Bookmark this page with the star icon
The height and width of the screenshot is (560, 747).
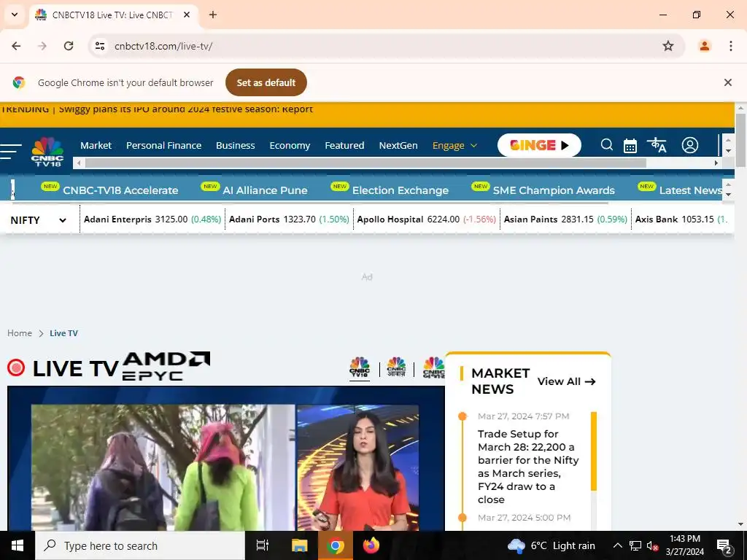(668, 46)
